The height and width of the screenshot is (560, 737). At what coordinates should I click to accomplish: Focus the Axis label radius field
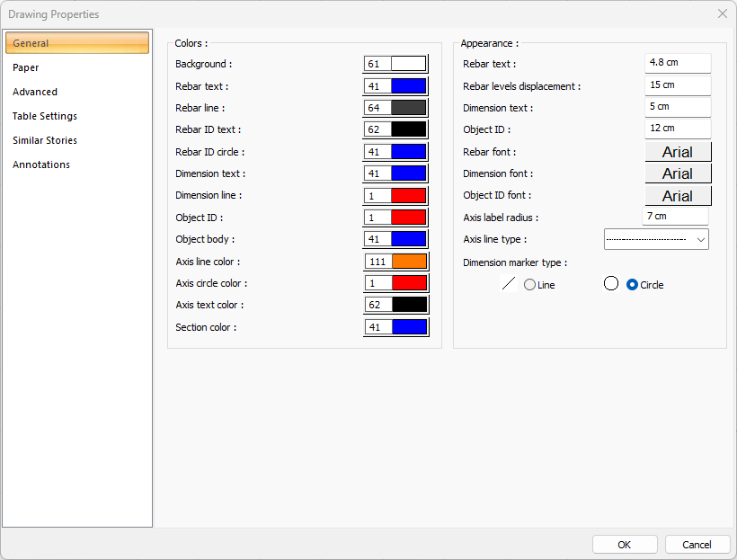coord(675,217)
